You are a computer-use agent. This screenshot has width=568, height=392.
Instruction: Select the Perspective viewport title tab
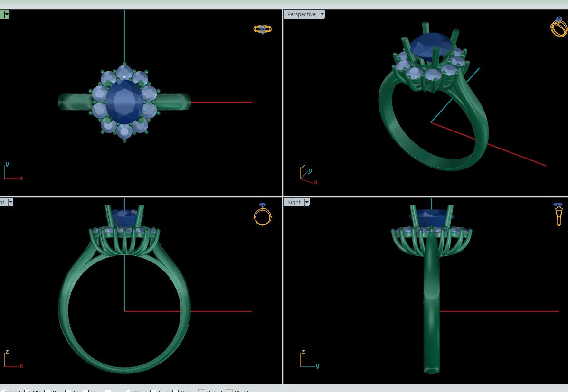[301, 14]
